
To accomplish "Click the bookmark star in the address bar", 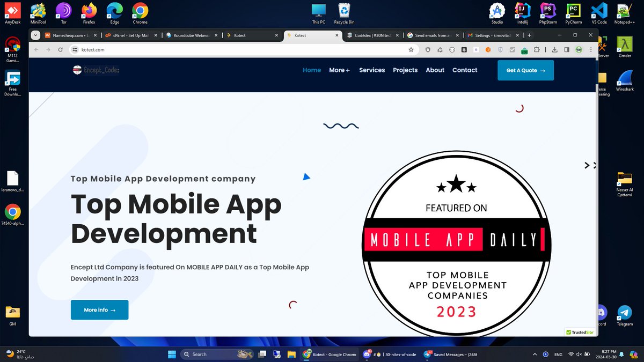I will click(x=411, y=49).
